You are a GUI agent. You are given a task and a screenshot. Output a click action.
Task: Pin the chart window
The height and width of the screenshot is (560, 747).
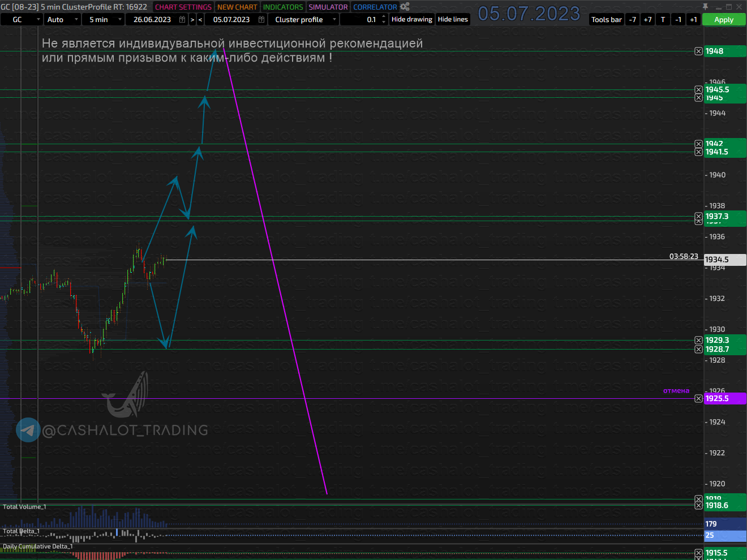705,7
